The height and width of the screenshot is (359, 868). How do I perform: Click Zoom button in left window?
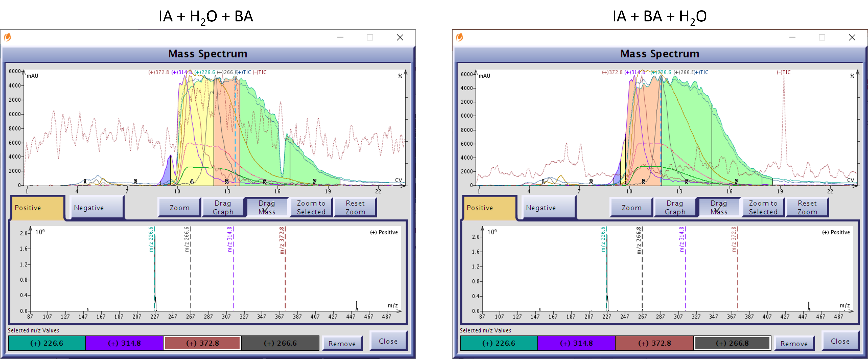(x=180, y=208)
